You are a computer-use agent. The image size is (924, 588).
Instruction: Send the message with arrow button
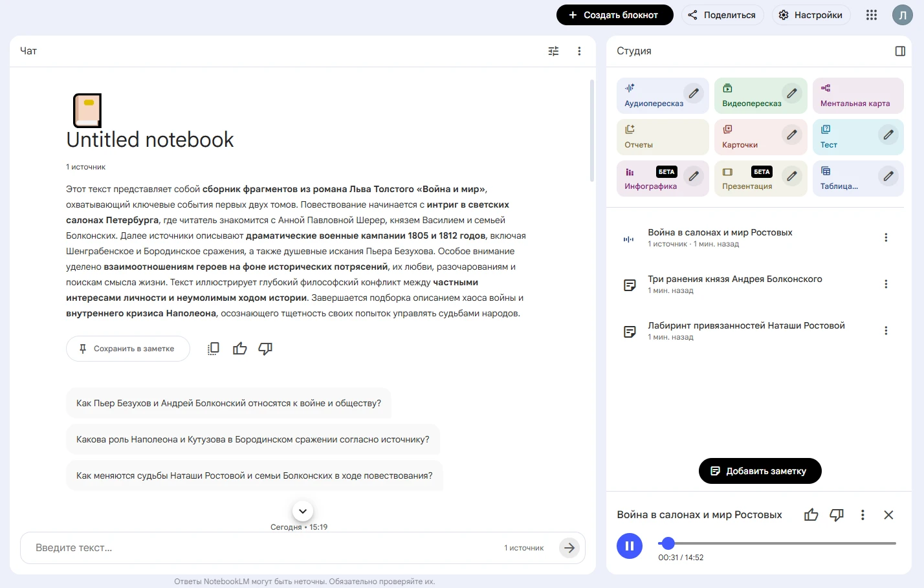pyautogui.click(x=569, y=548)
